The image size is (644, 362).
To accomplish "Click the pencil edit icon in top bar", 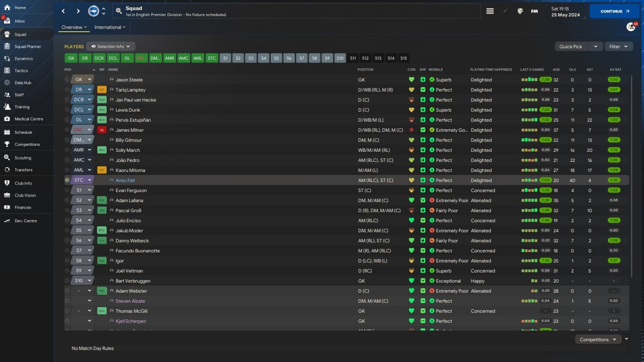I will (x=506, y=11).
